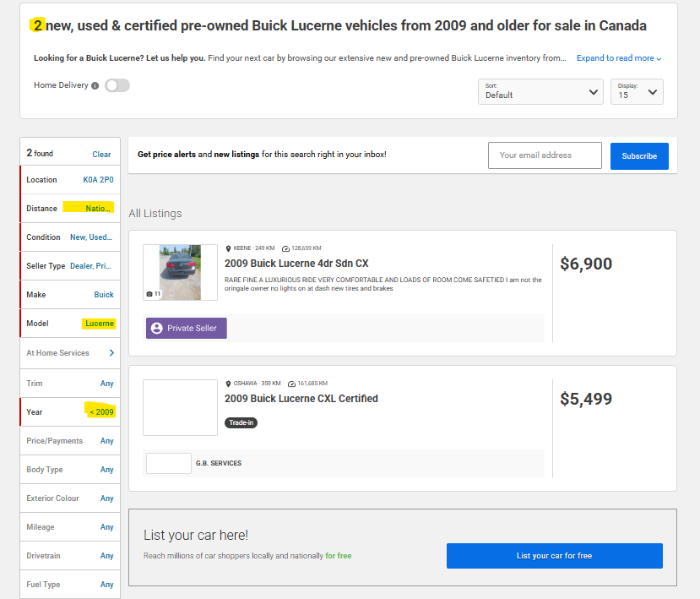700x599 pixels.
Task: Click the CX listing description text
Action: [x=383, y=284]
